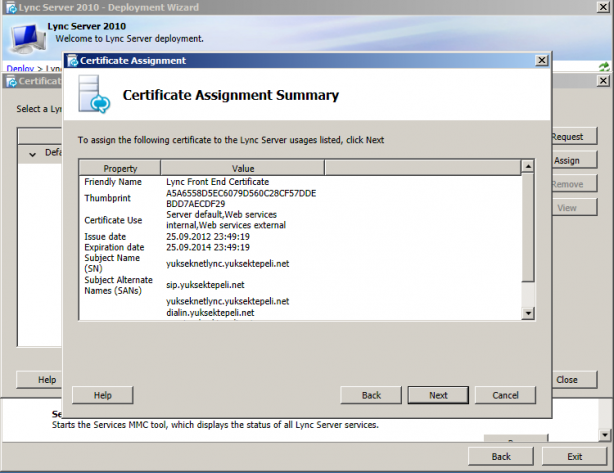This screenshot has height=473, width=614.
Task: Open Help in Certificate Assignment Summary dialog
Action: click(103, 395)
